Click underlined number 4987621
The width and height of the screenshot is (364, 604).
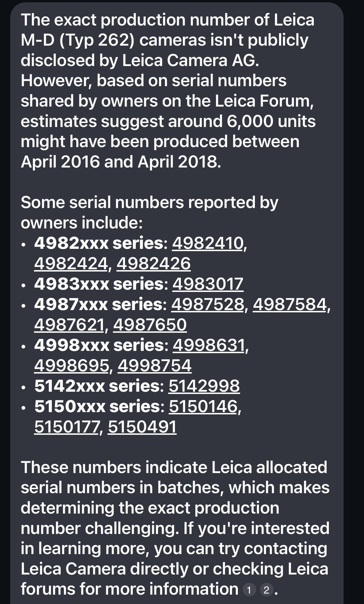(x=69, y=325)
